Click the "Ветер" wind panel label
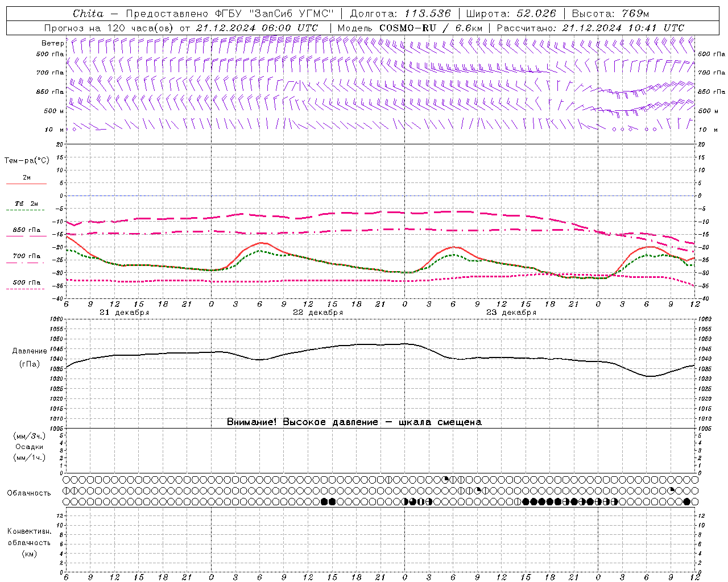728x582 pixels. tap(52, 43)
